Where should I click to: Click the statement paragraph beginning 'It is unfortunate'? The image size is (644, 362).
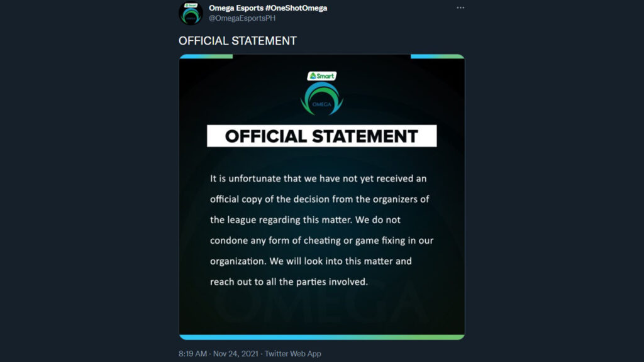point(321,230)
